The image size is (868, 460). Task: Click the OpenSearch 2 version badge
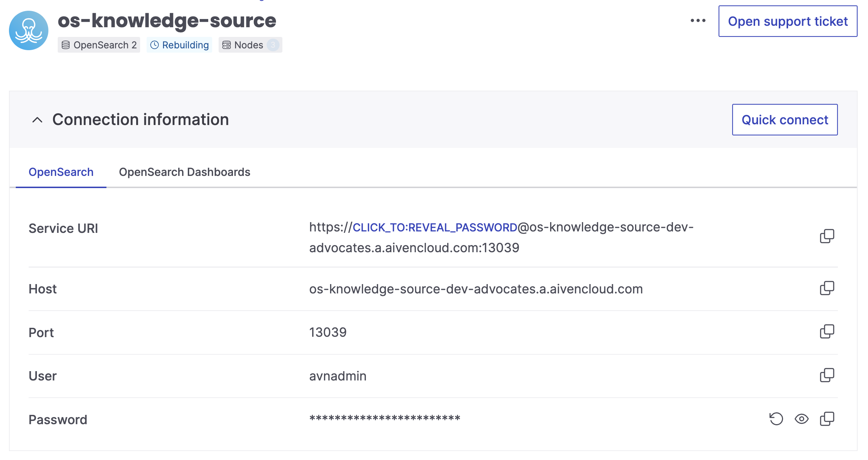(x=99, y=45)
